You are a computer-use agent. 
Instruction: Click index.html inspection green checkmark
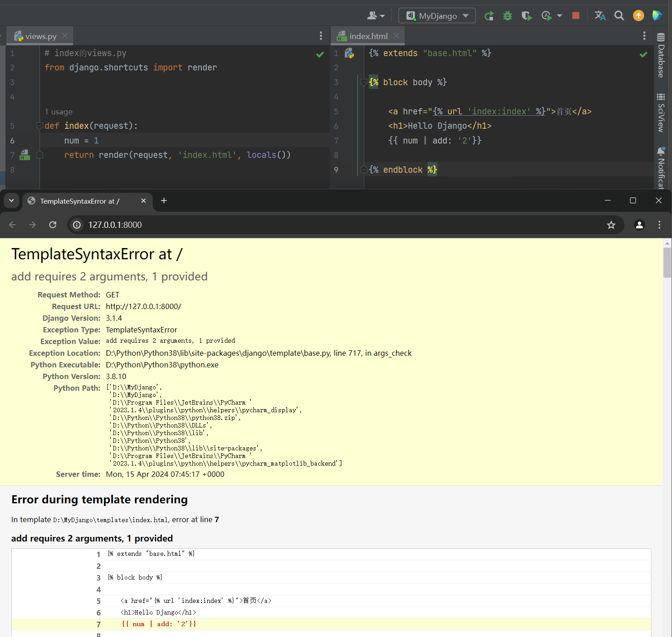click(643, 54)
